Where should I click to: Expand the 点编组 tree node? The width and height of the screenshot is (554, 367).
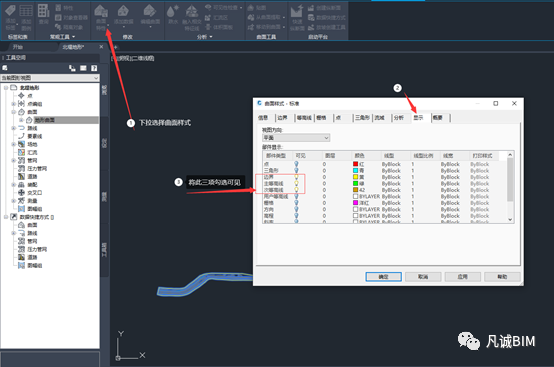(13, 104)
